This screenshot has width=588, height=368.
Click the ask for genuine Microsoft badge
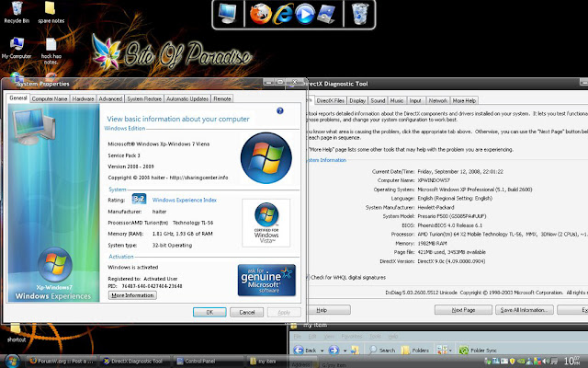click(266, 280)
